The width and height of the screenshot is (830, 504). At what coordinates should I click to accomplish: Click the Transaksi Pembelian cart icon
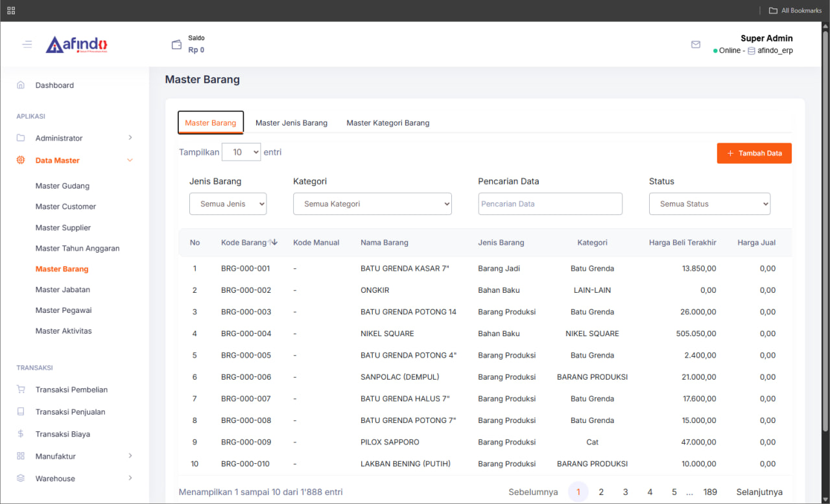tap(21, 389)
